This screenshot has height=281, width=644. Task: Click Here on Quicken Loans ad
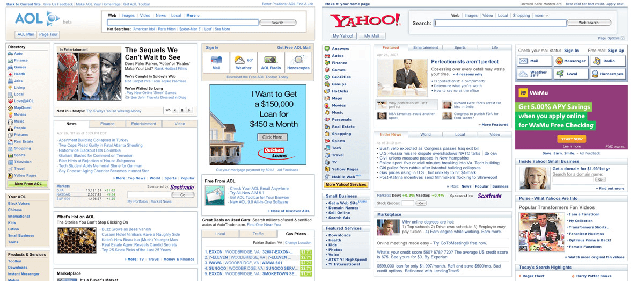click(272, 137)
